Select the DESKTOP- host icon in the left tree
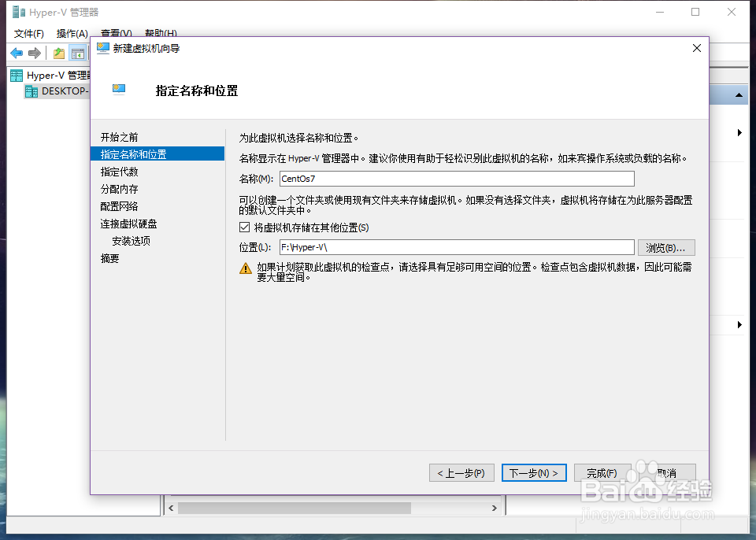Image resolution: width=756 pixels, height=540 pixels. [x=30, y=91]
